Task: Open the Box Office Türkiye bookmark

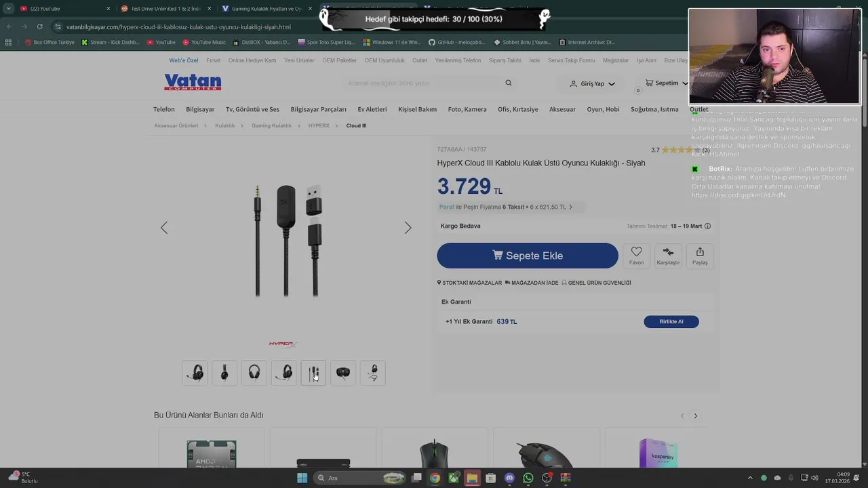Action: (49, 42)
